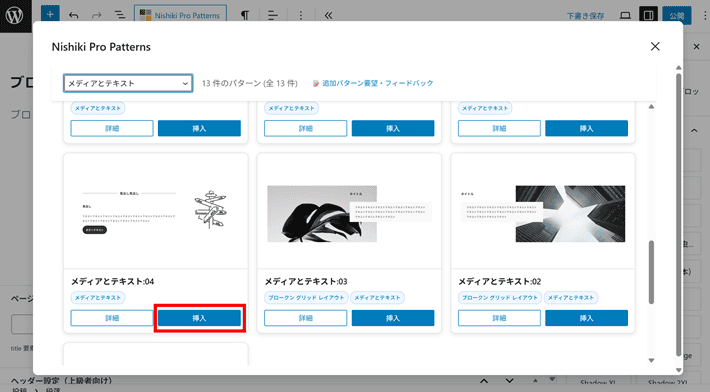The height and width of the screenshot is (392, 710).
Task: Toggle the block inserter plus button
Action: (50, 14)
